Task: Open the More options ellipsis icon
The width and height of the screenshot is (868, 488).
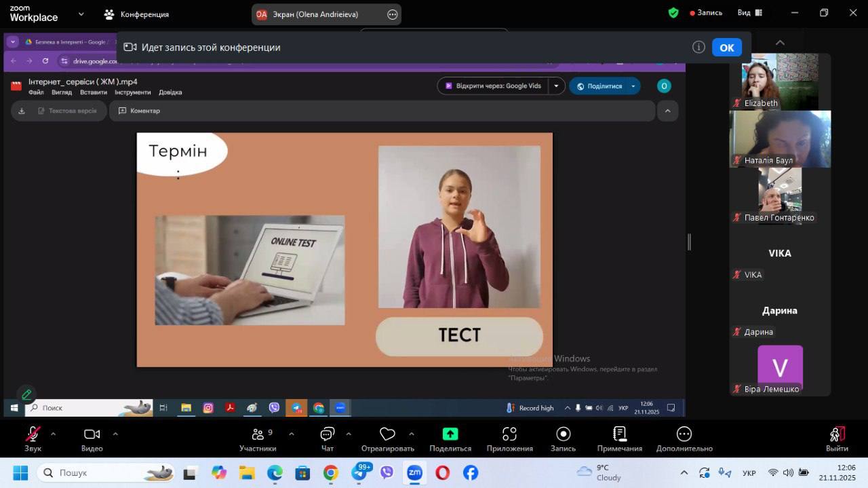Action: click(684, 435)
